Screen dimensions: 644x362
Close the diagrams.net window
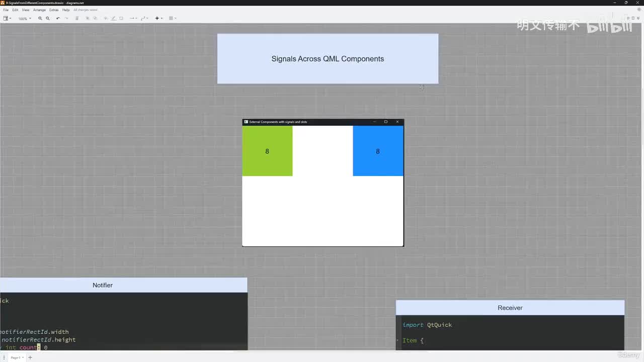pos(637,3)
